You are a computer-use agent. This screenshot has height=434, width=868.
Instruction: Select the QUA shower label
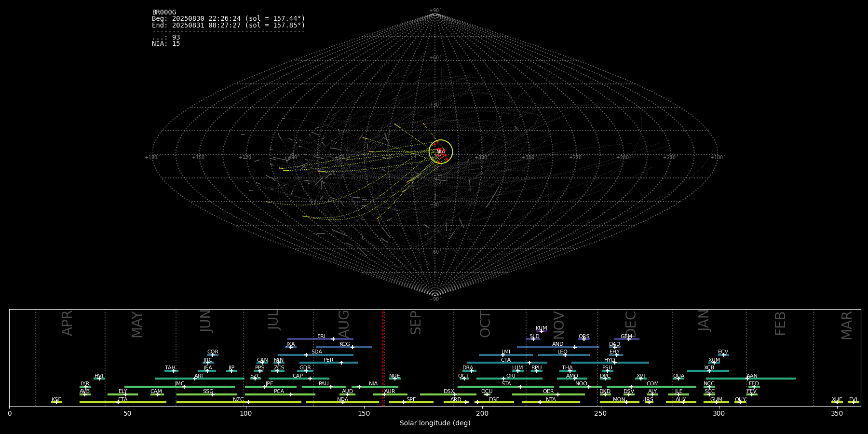[678, 376]
